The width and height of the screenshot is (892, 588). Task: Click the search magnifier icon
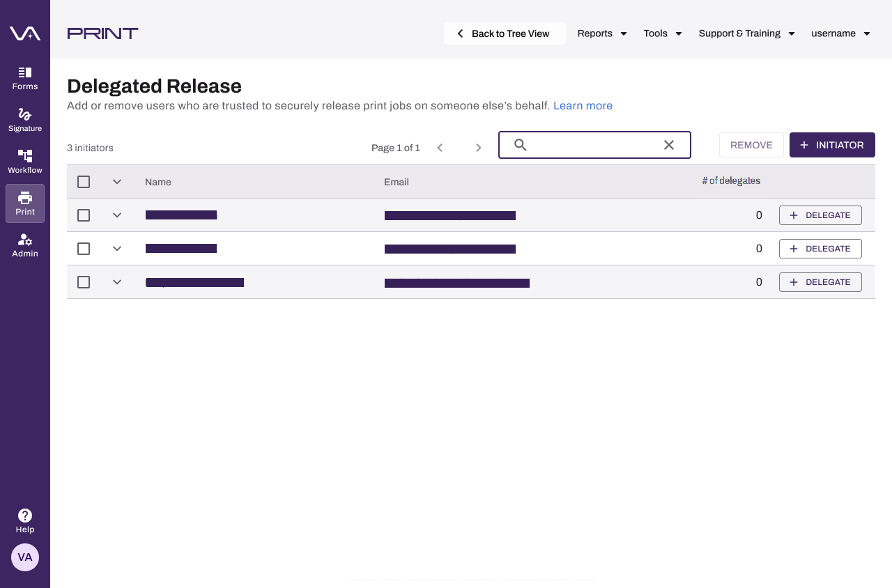pyautogui.click(x=520, y=145)
